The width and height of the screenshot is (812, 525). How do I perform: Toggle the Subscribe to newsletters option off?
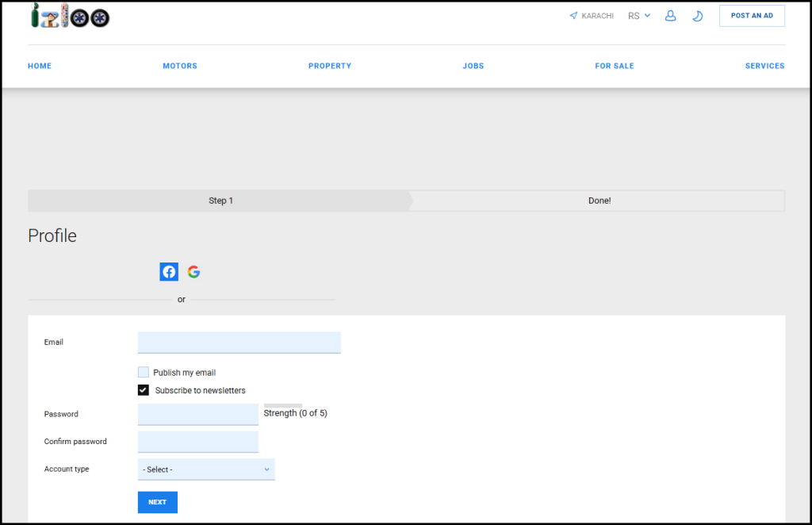143,389
